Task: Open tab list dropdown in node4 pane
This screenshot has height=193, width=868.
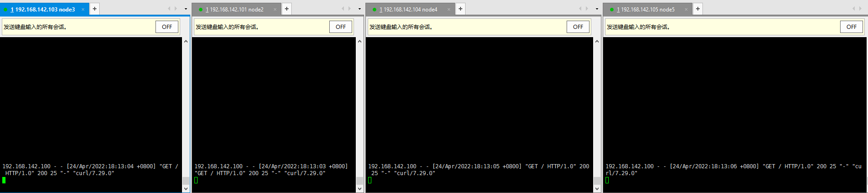Action: [597, 9]
